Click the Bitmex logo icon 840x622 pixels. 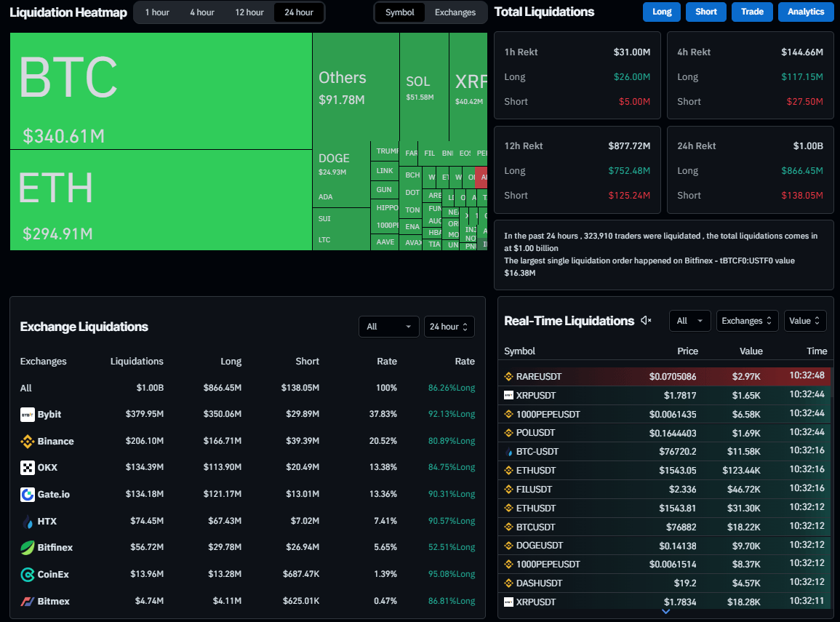point(27,602)
